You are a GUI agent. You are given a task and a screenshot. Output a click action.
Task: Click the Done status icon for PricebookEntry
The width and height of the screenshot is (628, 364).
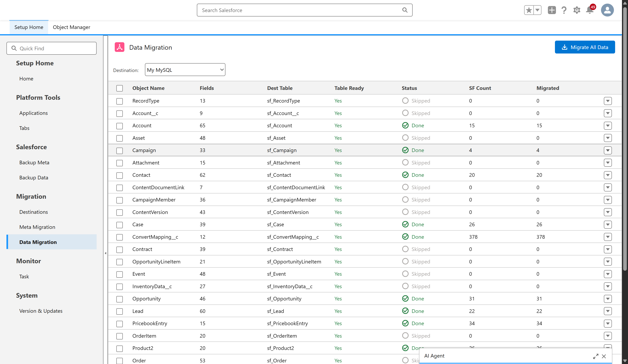pos(405,323)
